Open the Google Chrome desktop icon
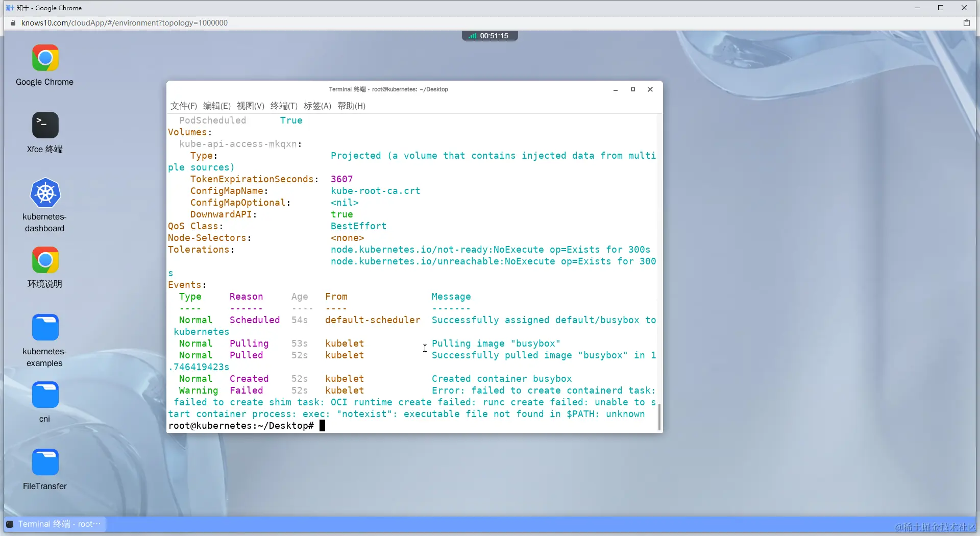Image resolution: width=980 pixels, height=536 pixels. point(45,58)
